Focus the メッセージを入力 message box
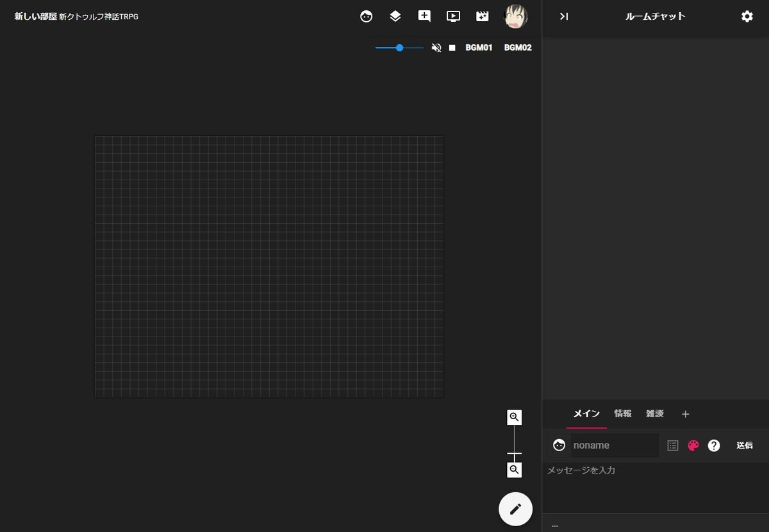 [655, 487]
